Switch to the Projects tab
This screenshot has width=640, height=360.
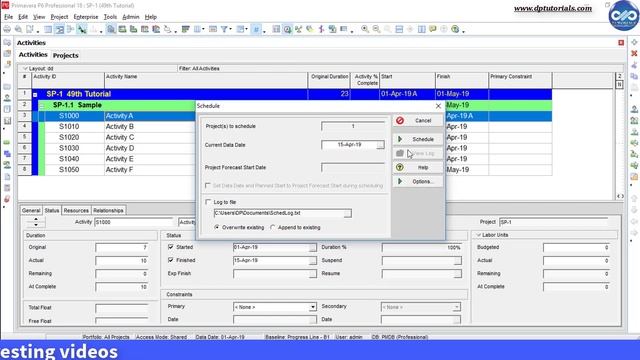pos(65,55)
